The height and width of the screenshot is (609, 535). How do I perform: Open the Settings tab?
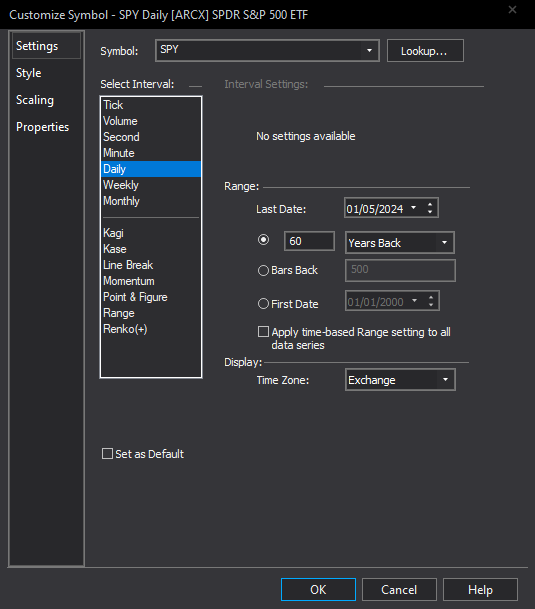tap(46, 46)
